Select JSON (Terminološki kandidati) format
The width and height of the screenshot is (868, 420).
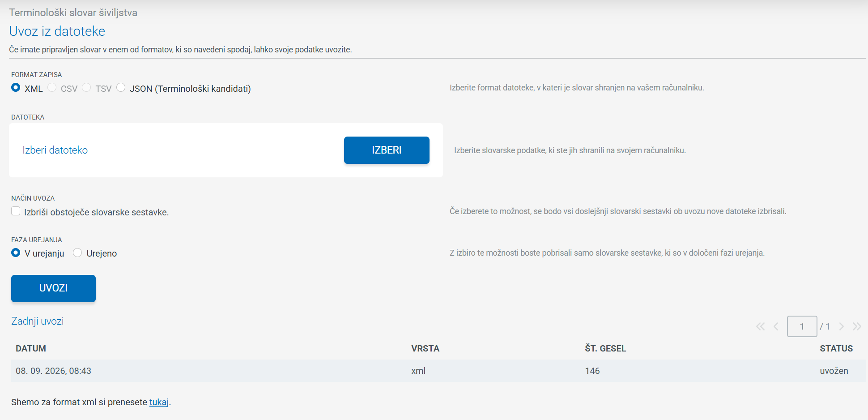(121, 88)
